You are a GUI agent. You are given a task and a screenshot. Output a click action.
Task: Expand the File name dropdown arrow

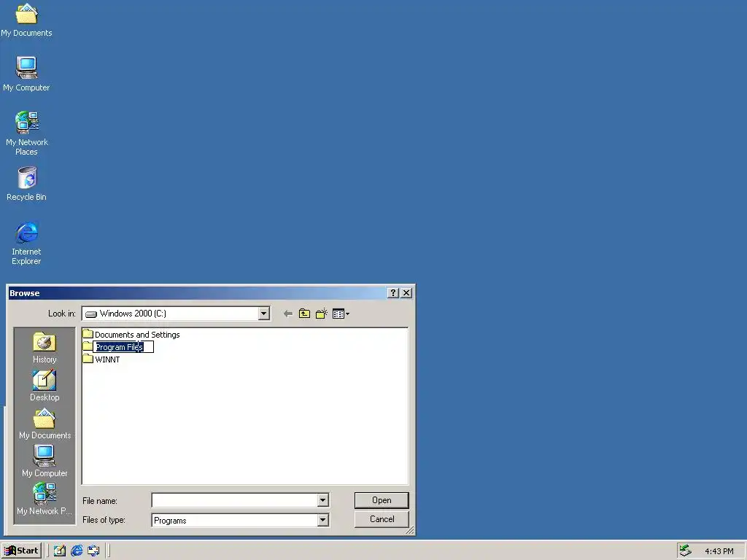(322, 500)
